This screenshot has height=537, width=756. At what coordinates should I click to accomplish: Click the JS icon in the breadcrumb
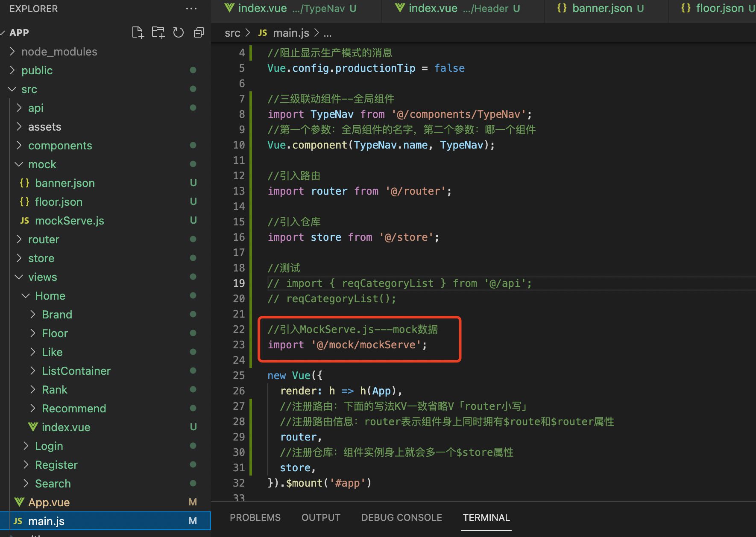point(263,33)
